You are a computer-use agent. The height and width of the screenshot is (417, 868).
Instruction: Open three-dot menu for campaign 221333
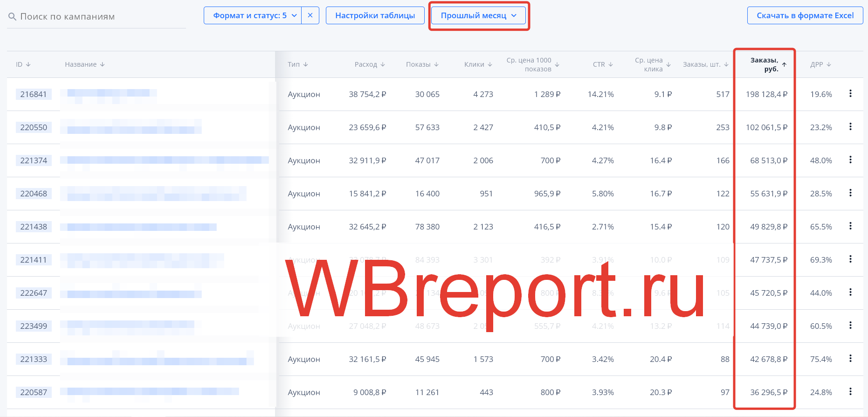tap(850, 359)
